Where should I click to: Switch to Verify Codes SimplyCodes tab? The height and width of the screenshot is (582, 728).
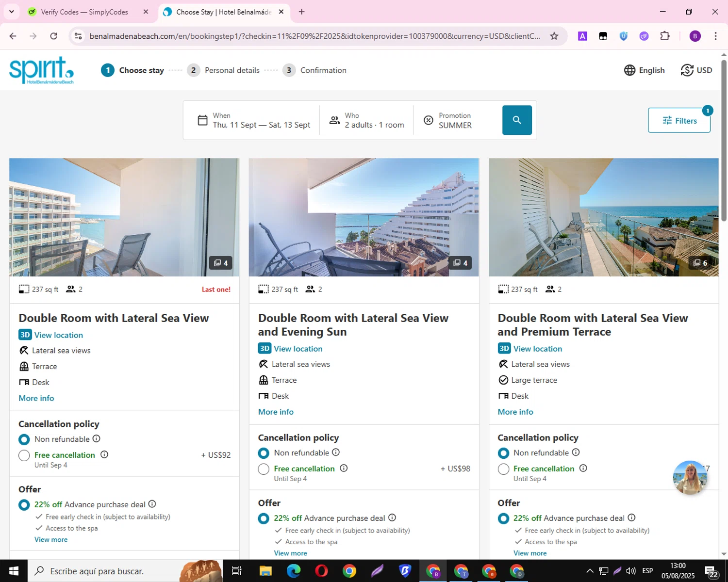pyautogui.click(x=88, y=12)
